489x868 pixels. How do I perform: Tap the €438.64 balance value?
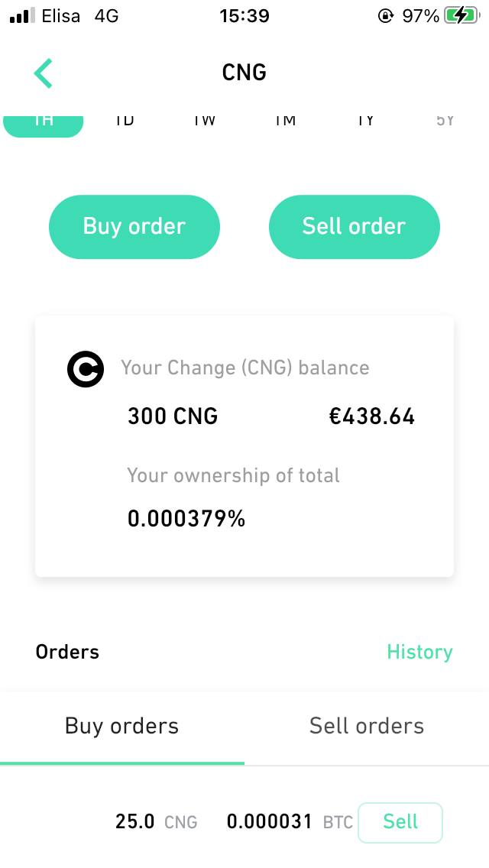[x=372, y=416]
